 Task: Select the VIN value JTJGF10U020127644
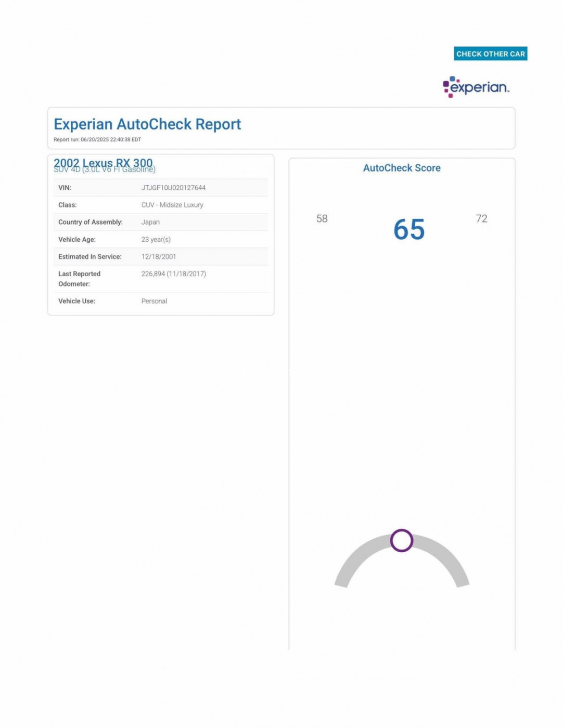point(173,188)
